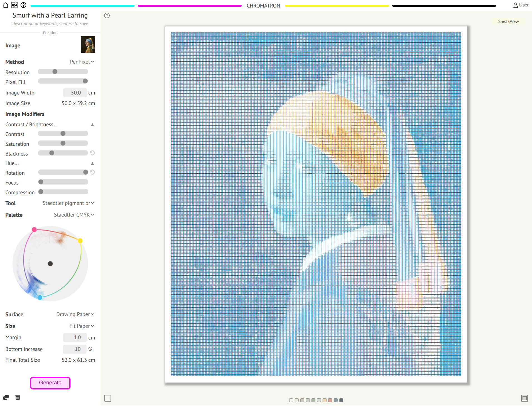Reset Blackness using the reset icon
Viewport: 532px width, 415px height.
tap(92, 153)
